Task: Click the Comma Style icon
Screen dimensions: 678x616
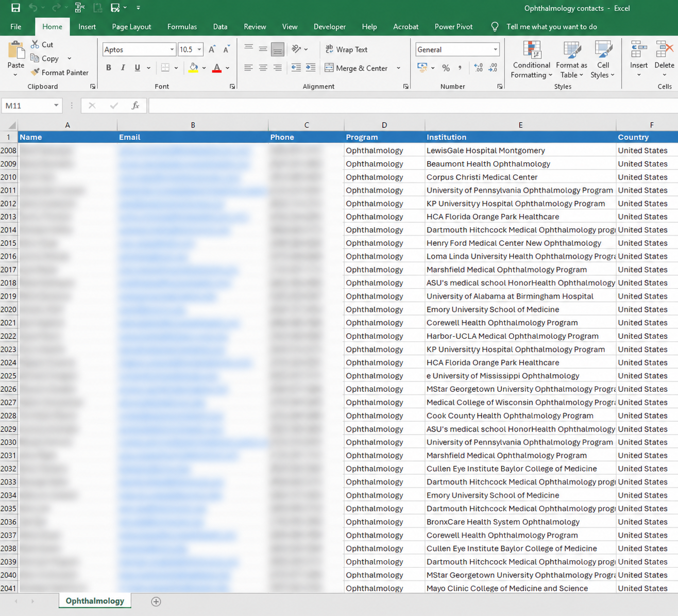Action: (x=460, y=68)
